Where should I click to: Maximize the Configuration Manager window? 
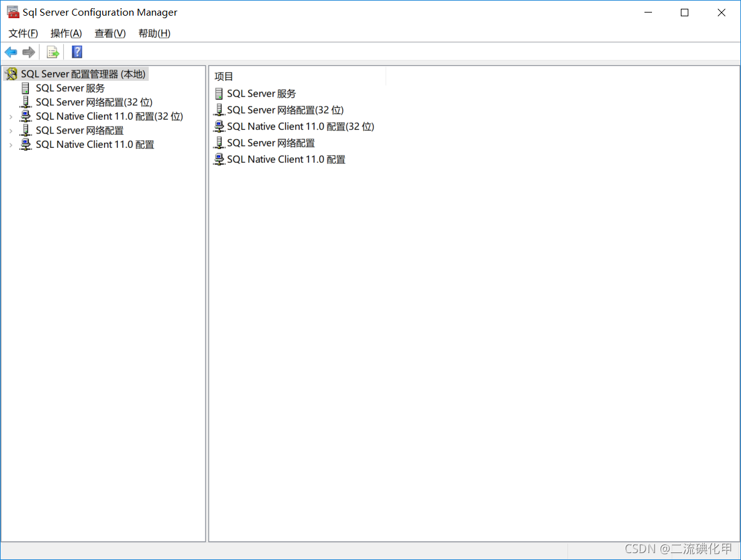[685, 13]
